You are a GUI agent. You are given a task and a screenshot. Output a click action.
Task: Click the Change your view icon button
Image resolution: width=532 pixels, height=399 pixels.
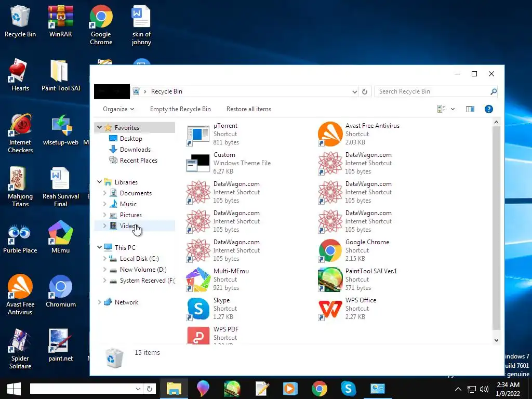pos(442,109)
